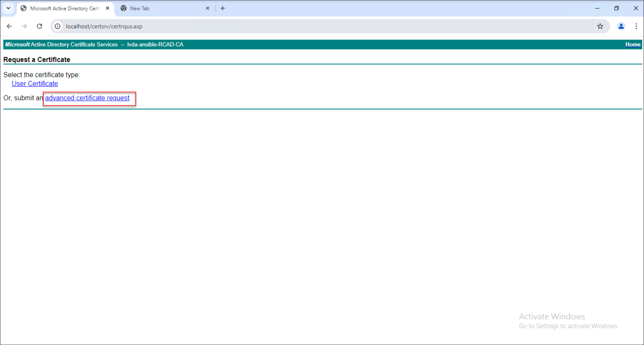This screenshot has height=345, width=644.
Task: Open the tab search chevron
Action: click(x=8, y=8)
